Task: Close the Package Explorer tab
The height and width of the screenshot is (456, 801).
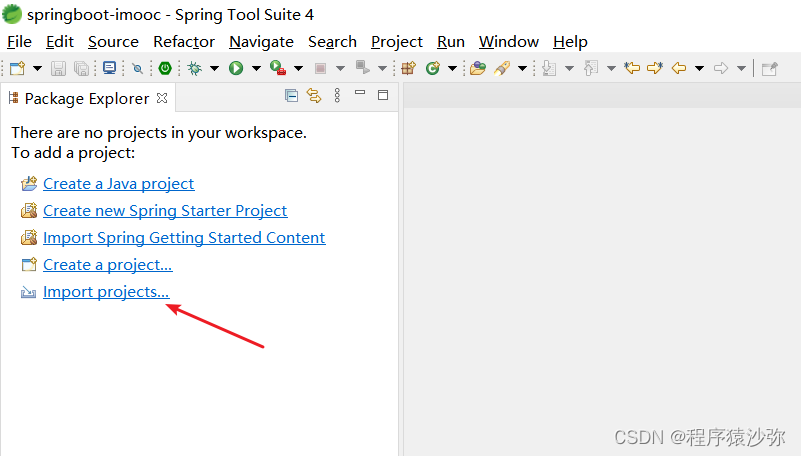Action: [x=162, y=98]
